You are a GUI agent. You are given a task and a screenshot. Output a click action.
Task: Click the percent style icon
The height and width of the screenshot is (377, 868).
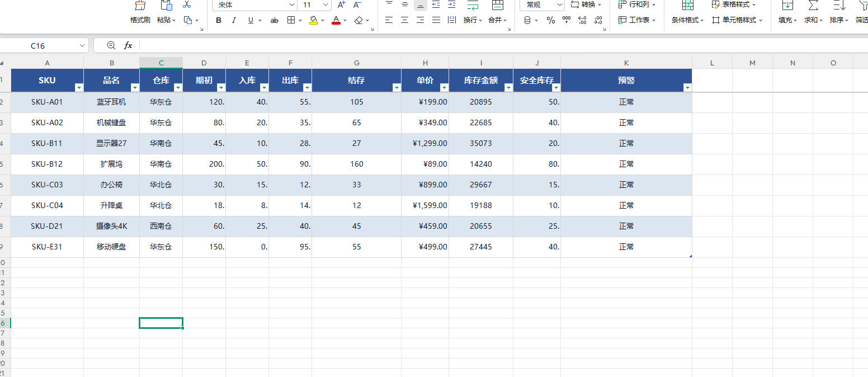click(551, 20)
